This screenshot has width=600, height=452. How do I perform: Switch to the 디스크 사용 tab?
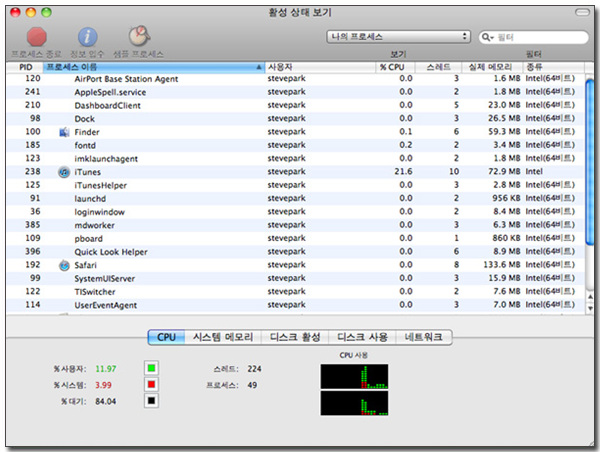362,337
